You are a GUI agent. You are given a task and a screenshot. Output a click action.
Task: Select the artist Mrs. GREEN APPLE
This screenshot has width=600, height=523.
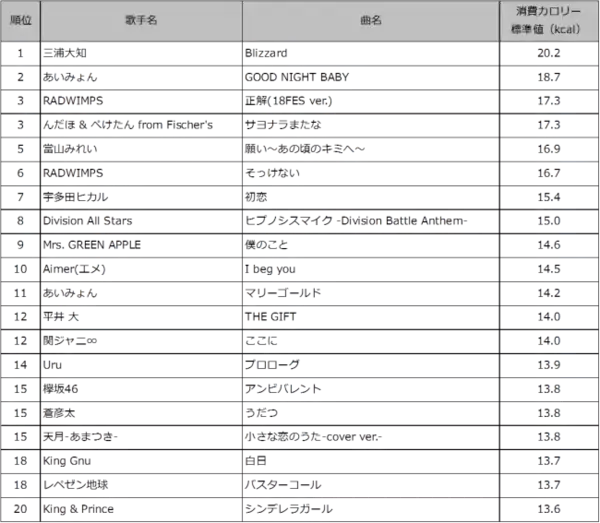tap(92, 245)
